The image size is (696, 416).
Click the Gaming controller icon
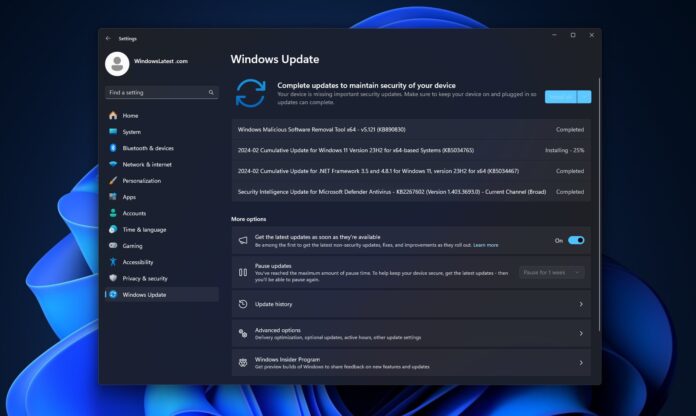tap(113, 246)
